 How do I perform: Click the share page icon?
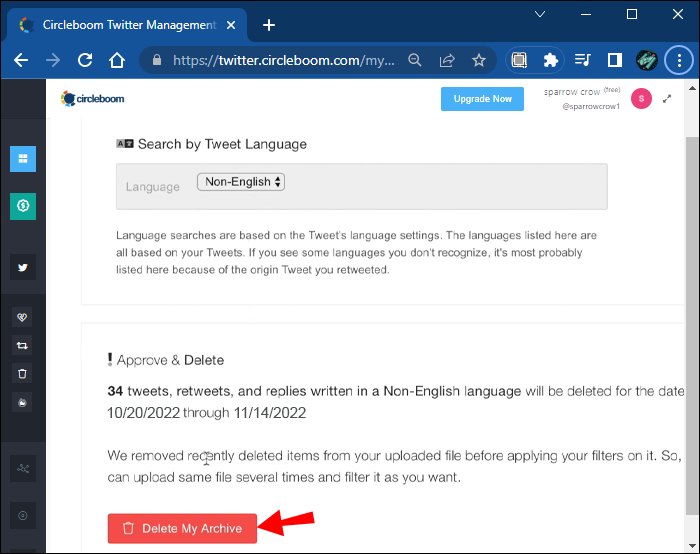447,60
